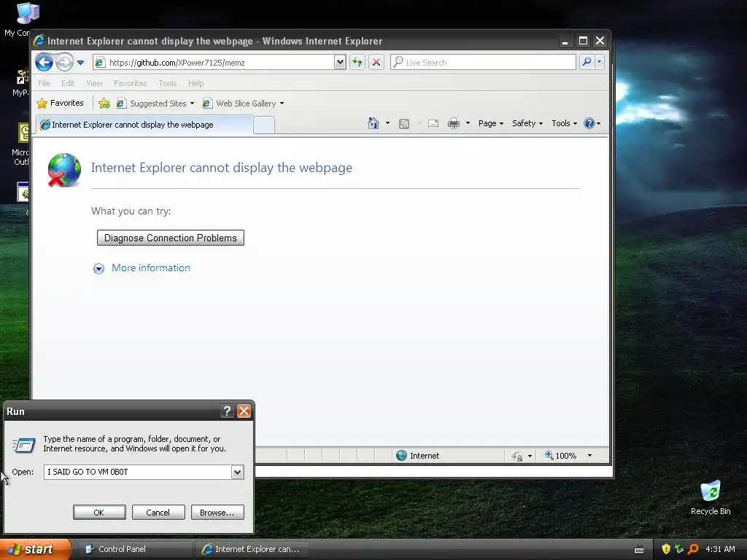The image size is (747, 560).
Task: Click the Home icon in command bar
Action: [373, 123]
